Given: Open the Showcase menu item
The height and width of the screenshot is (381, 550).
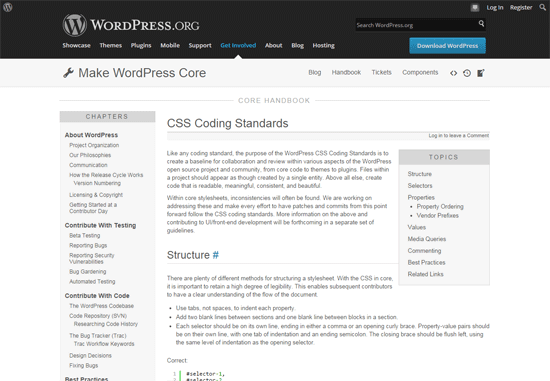Looking at the screenshot, I should pyautogui.click(x=76, y=45).
